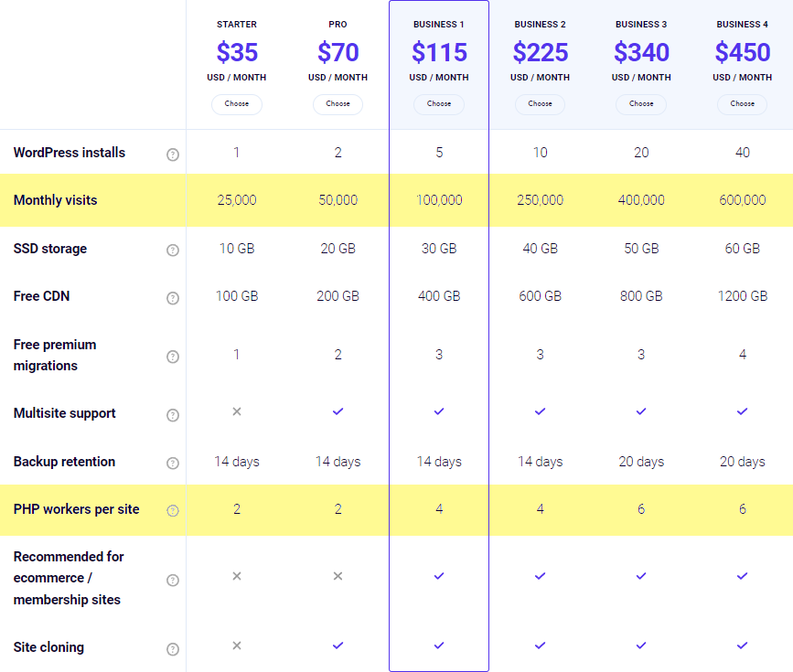Click the 30 GB SSD storage cell

tap(439, 249)
